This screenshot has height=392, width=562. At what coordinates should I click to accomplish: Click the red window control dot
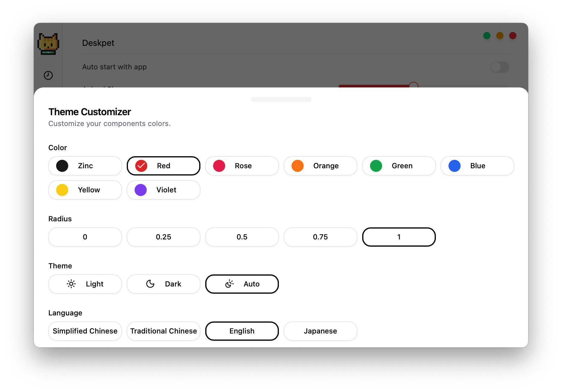tap(513, 36)
